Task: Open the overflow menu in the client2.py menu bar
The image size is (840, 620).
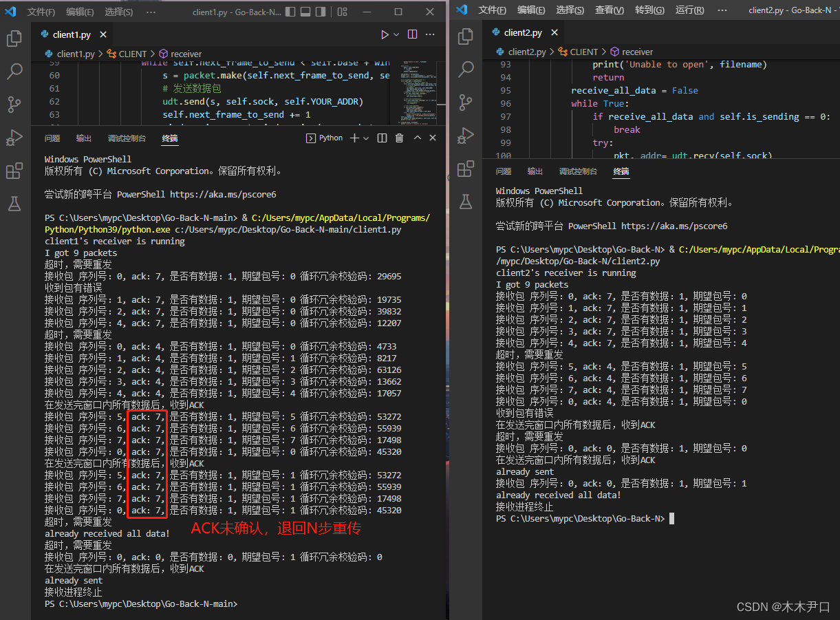Action: pos(722,10)
